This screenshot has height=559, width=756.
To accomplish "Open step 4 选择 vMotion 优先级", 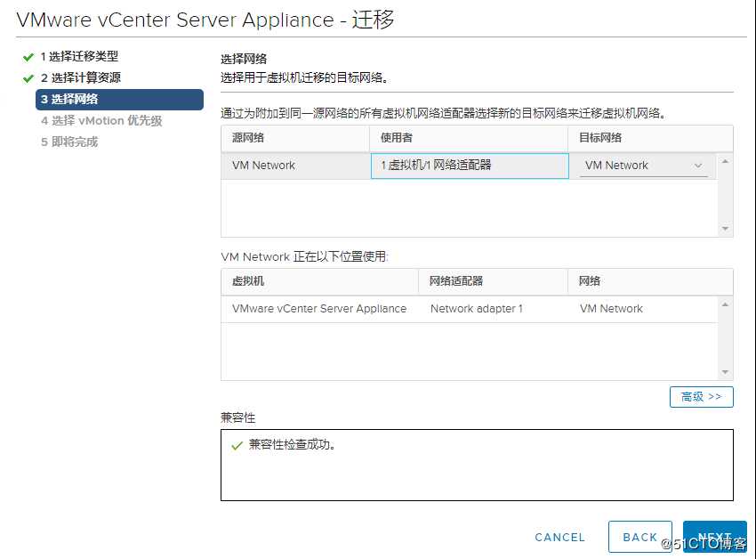I will [x=101, y=121].
